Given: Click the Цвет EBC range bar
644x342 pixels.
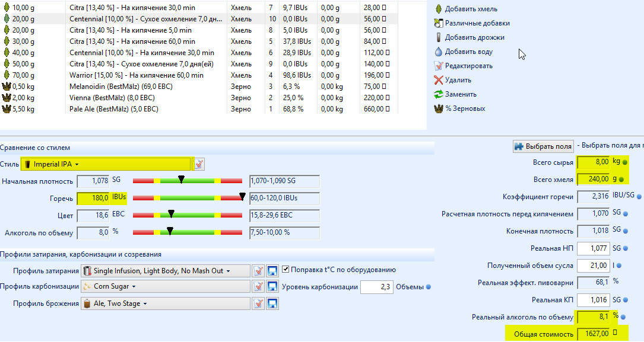Looking at the screenshot, I should pos(188,215).
